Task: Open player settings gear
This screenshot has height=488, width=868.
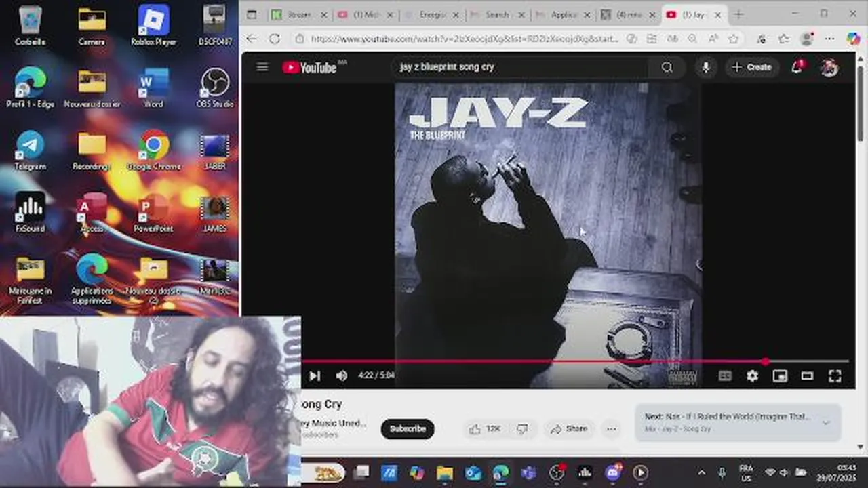Action: 753,375
